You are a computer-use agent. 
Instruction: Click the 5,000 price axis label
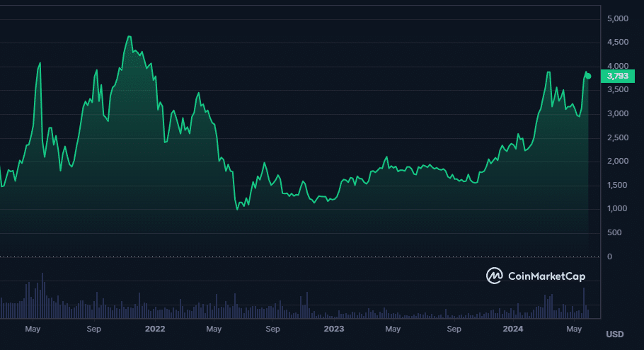coord(619,18)
